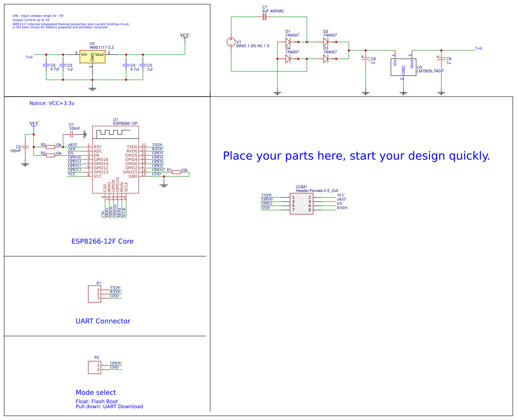
Task: Select diode D1 in the bridge rectifier
Action: pyautogui.click(x=288, y=42)
